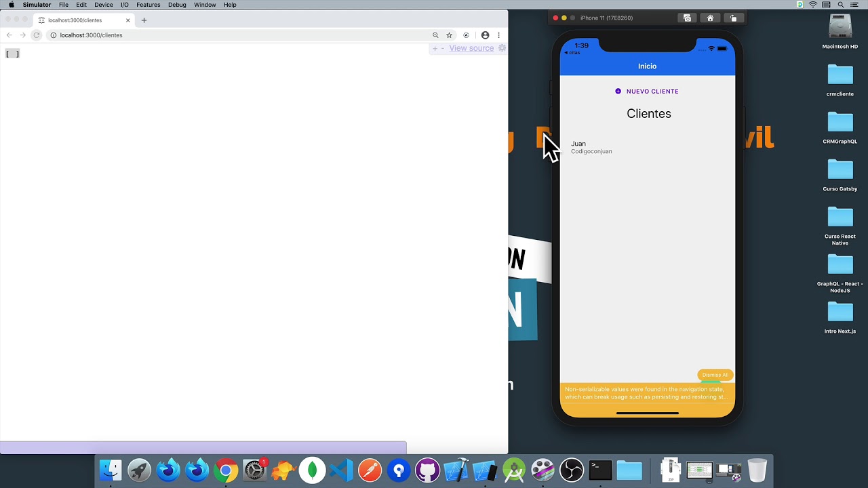Open JSON viewer settings gear icon
Image resolution: width=868 pixels, height=488 pixels.
click(502, 48)
